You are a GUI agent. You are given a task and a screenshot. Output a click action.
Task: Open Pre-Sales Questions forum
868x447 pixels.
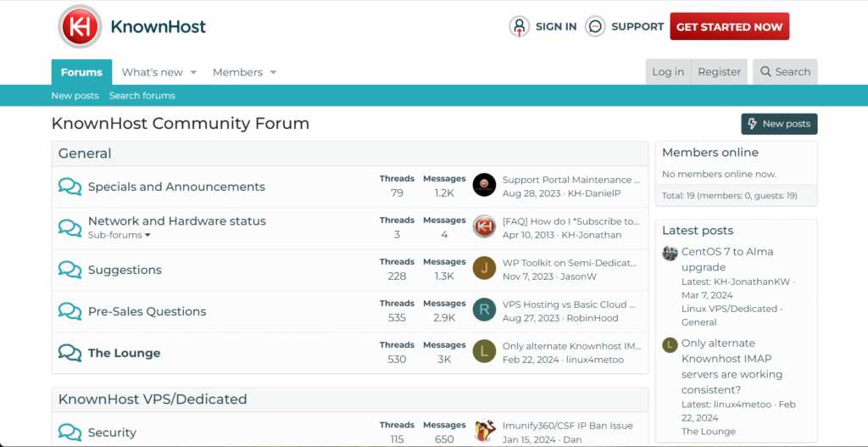(x=147, y=311)
